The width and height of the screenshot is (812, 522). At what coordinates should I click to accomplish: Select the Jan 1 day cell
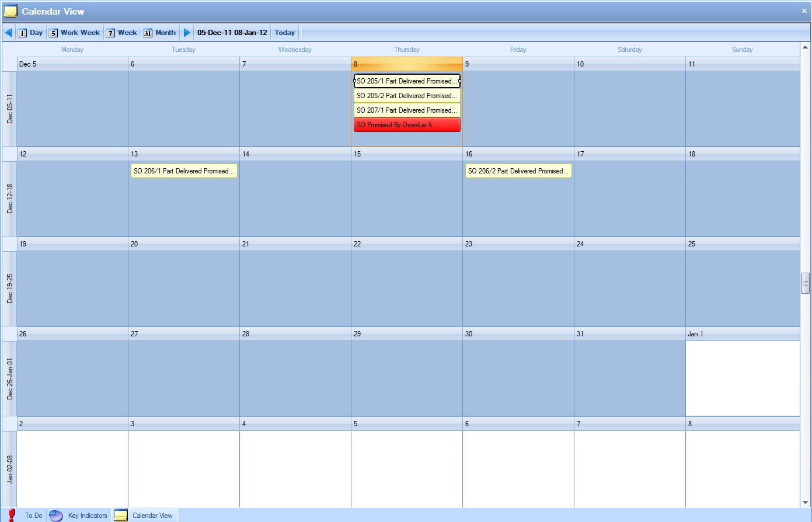tap(743, 378)
